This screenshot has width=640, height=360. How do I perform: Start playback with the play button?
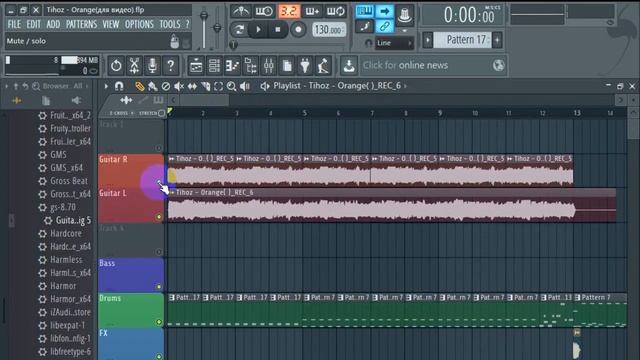click(258, 29)
